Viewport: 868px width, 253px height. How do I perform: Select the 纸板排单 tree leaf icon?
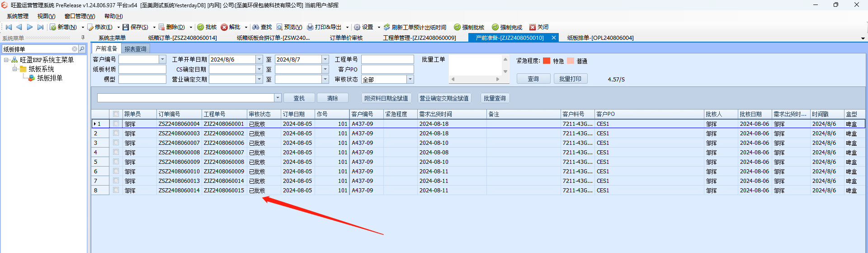click(x=31, y=78)
